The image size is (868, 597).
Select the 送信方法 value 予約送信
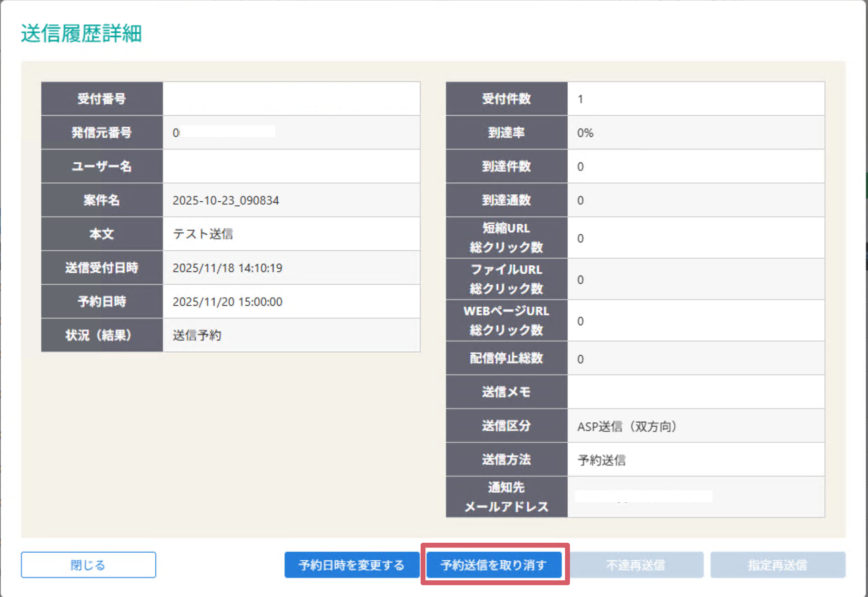pos(696,459)
